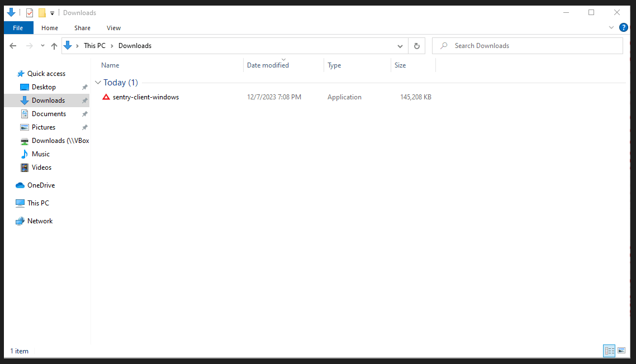
Task: Select This PC in the navigation pane
Action: [x=37, y=203]
